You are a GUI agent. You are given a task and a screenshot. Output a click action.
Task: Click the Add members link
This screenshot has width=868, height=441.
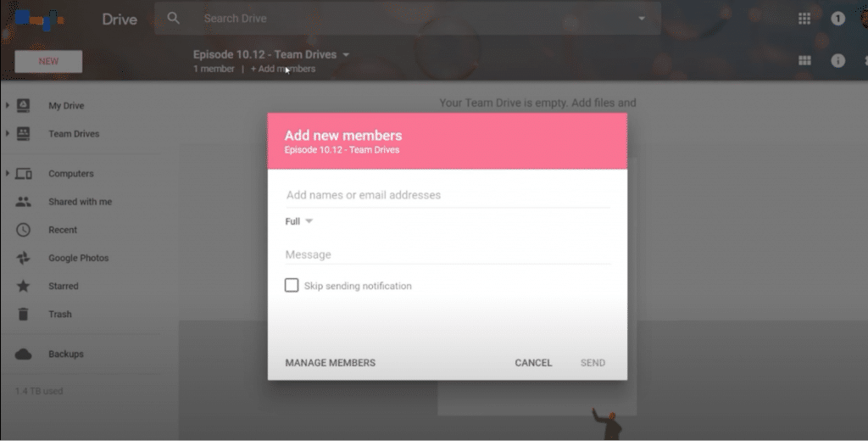(283, 69)
